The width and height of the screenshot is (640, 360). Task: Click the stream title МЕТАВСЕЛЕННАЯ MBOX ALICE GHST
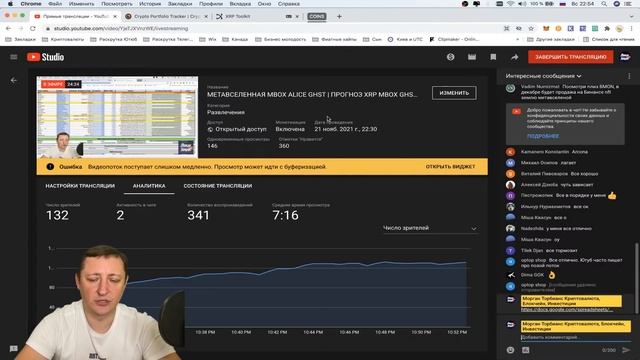click(x=312, y=94)
